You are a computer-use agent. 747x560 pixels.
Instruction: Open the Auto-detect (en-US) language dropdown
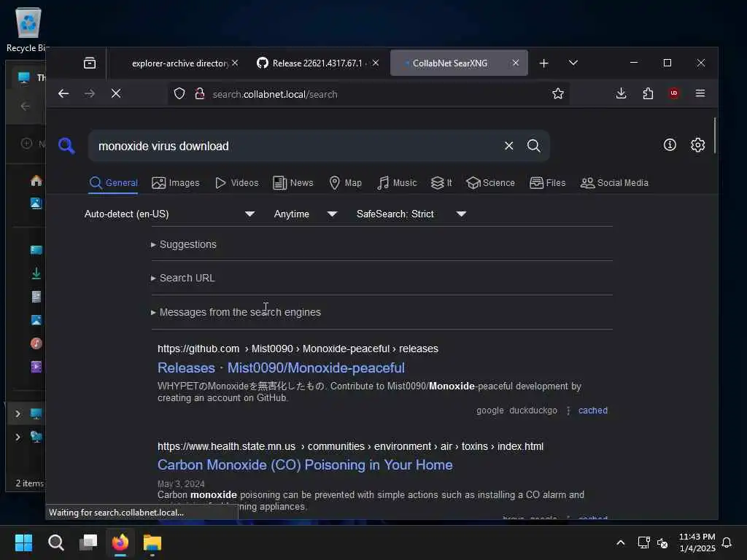tap(169, 214)
